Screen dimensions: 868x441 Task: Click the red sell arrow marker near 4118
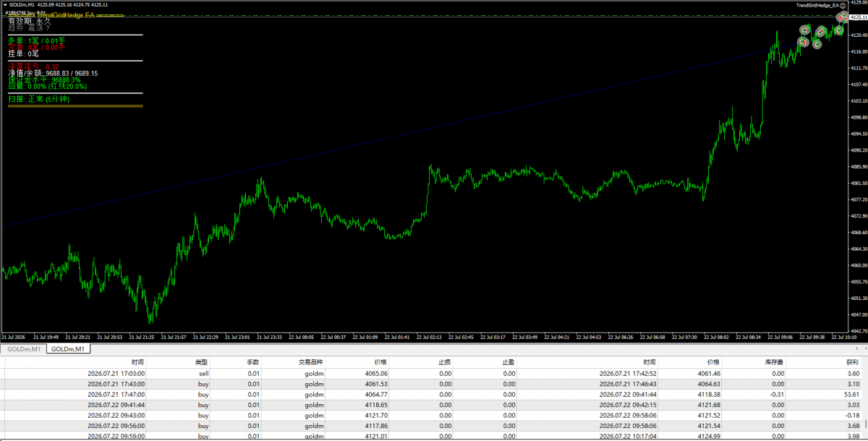coord(804,42)
